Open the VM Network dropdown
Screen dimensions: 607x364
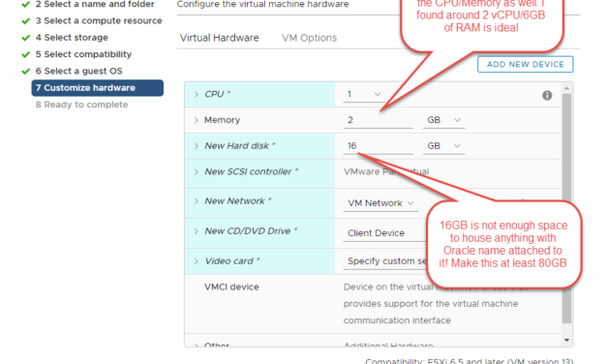pos(380,203)
